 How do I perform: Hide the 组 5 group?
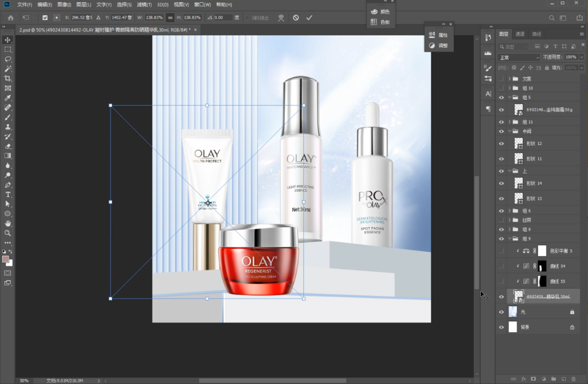[x=501, y=97]
